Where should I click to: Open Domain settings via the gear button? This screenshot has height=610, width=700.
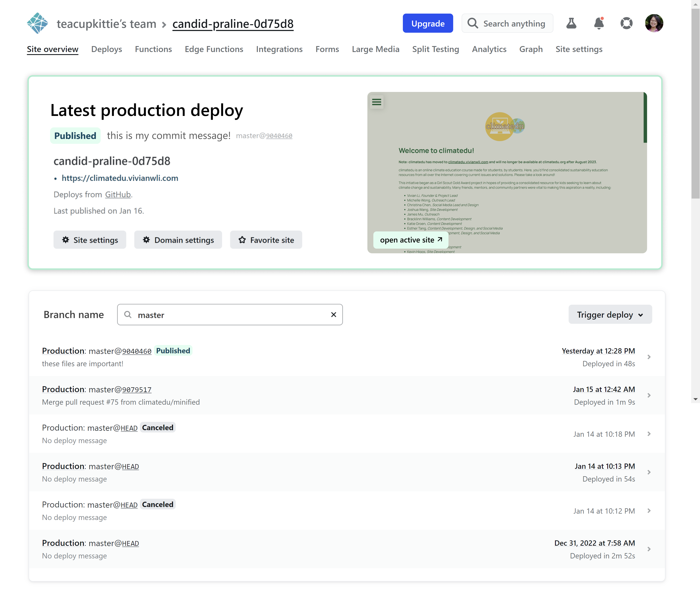pyautogui.click(x=178, y=240)
